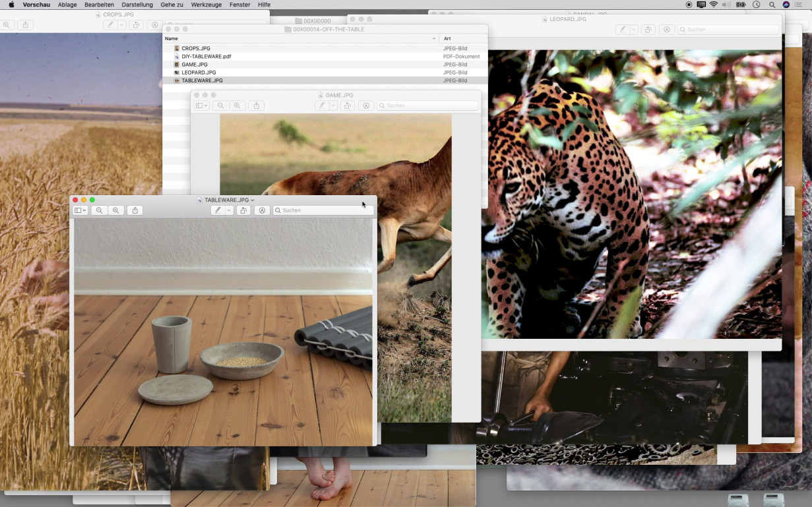Zoom in on the TABLEWARE.JPG image
812x507 pixels.
click(x=116, y=210)
